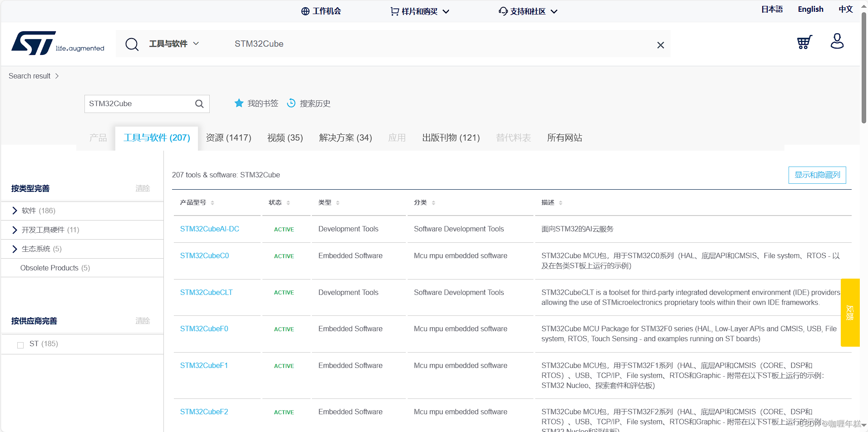Screen dimensions: 868x432
Task: Switch to 解决方案 (34) tab
Action: 345,138
